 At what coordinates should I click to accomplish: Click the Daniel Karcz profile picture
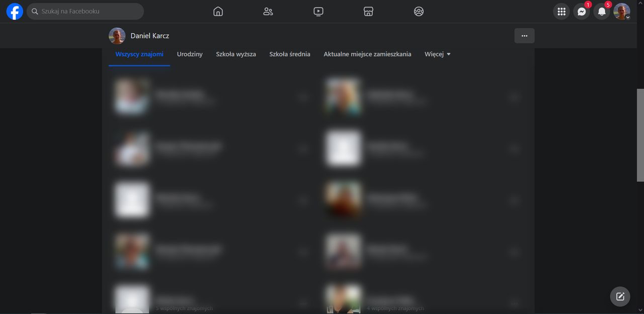117,36
